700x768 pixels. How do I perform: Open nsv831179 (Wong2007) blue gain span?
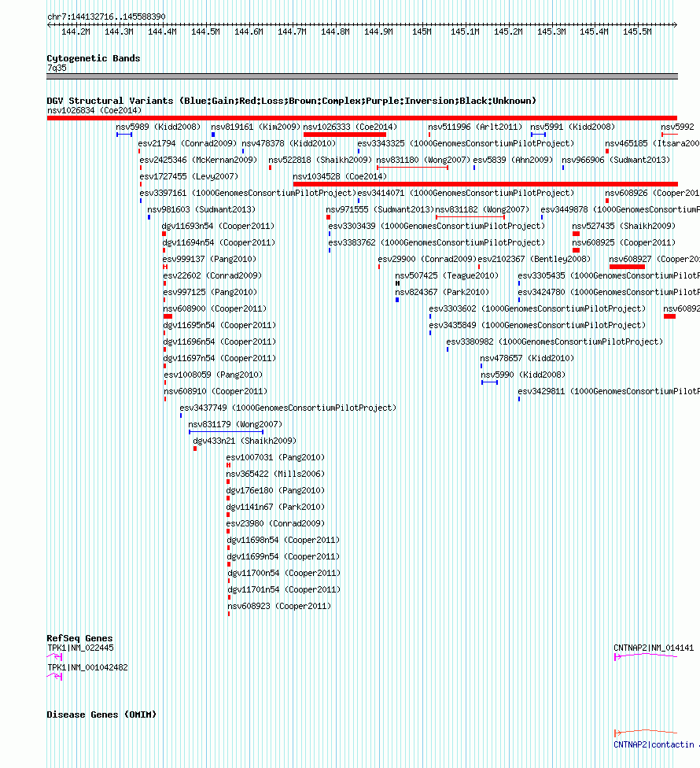(x=227, y=432)
